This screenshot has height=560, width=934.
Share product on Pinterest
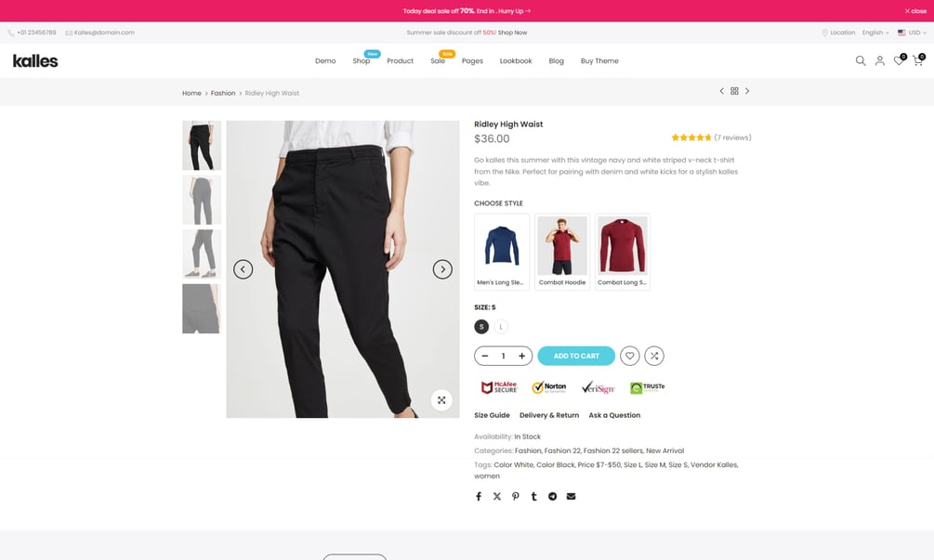click(515, 496)
